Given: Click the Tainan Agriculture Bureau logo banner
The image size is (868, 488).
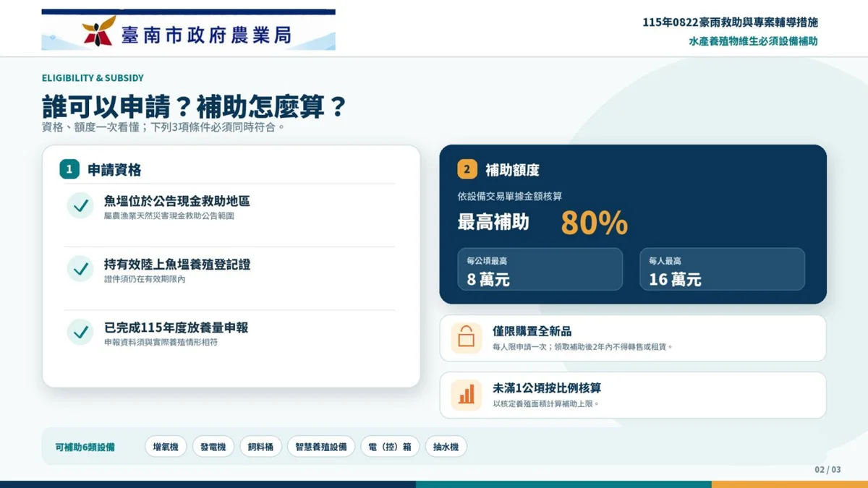Looking at the screenshot, I should pyautogui.click(x=188, y=30).
